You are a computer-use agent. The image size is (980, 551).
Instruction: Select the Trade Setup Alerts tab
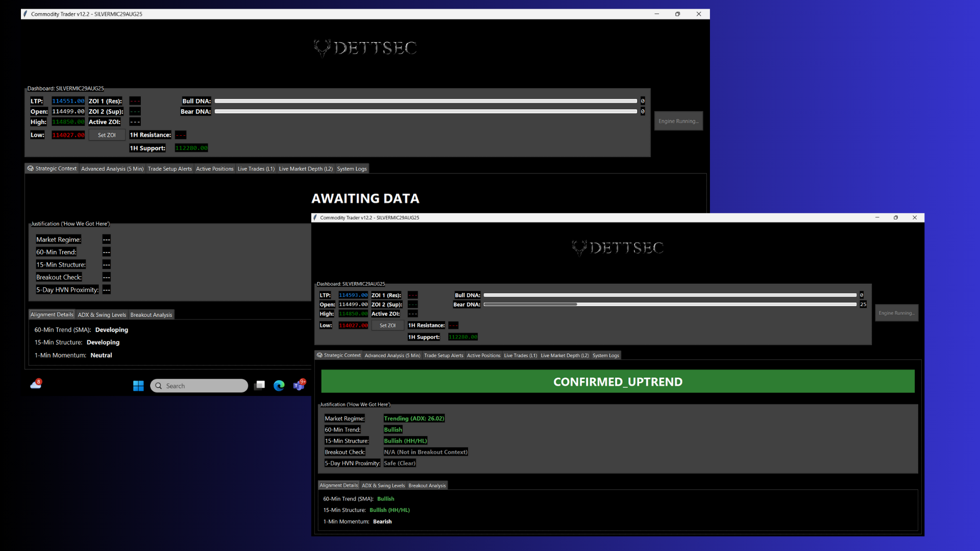(x=444, y=355)
